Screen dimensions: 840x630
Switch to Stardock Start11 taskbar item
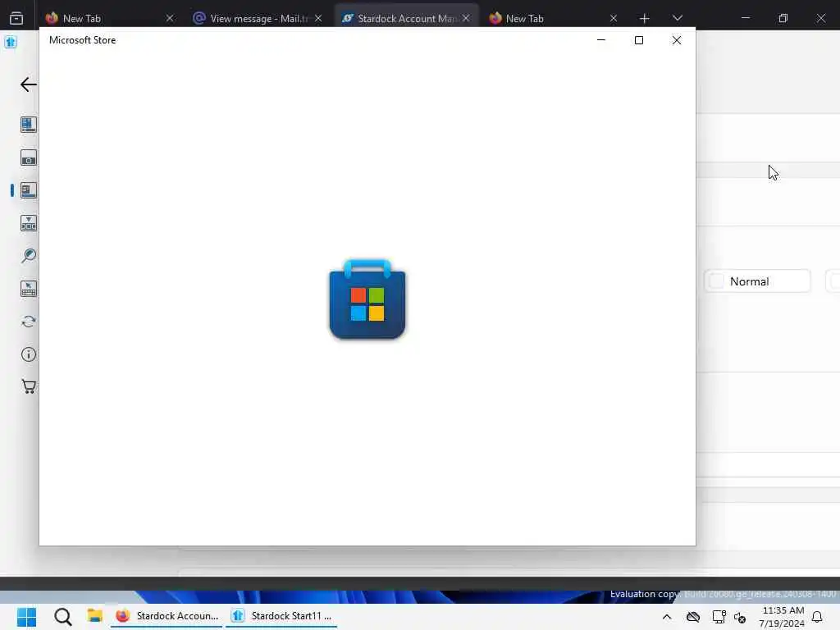pos(282,616)
